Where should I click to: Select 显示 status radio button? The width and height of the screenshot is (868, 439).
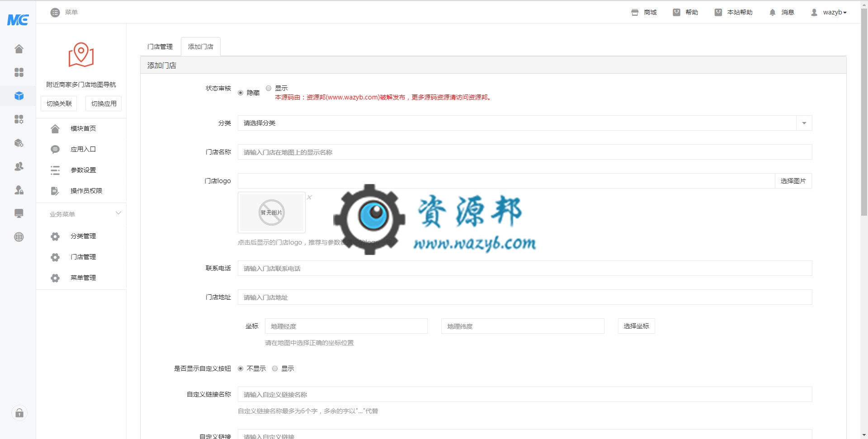(269, 88)
